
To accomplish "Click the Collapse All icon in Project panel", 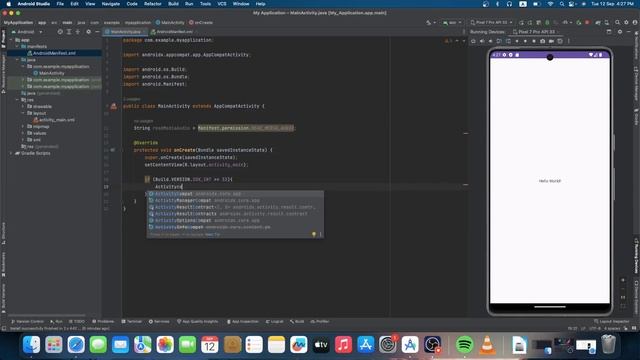I will pyautogui.click(x=78, y=31).
